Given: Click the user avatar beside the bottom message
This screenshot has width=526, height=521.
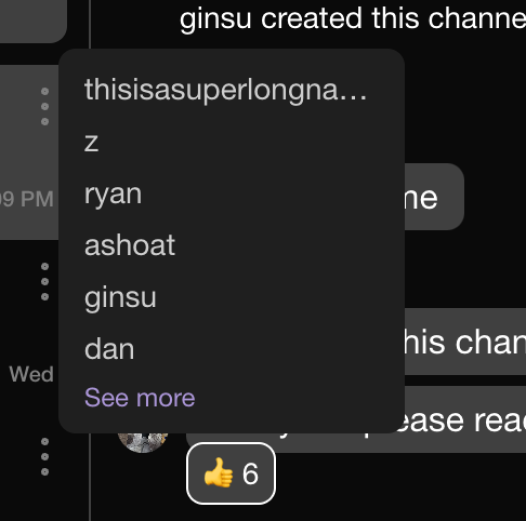Looking at the screenshot, I should pyautogui.click(x=143, y=442).
